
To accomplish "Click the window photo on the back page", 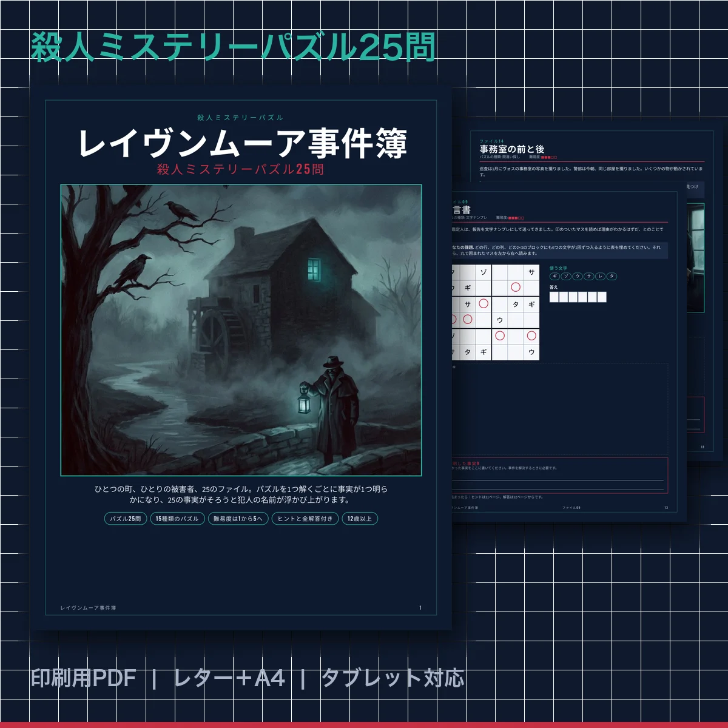I will click(696, 258).
